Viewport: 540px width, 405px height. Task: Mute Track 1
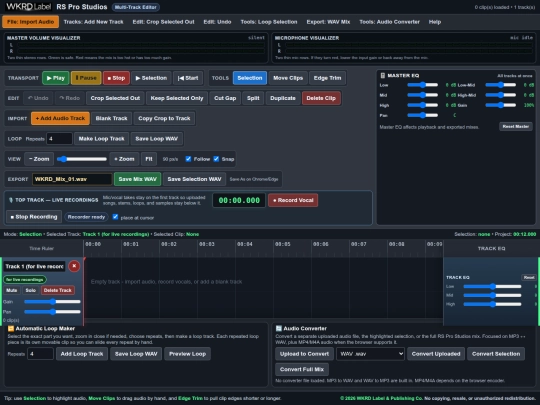click(11, 290)
